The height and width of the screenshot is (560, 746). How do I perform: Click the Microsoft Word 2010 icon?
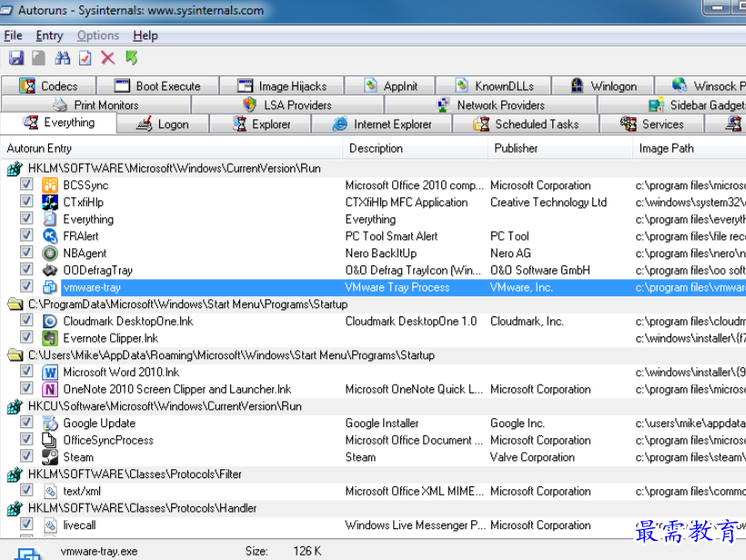pyautogui.click(x=49, y=372)
